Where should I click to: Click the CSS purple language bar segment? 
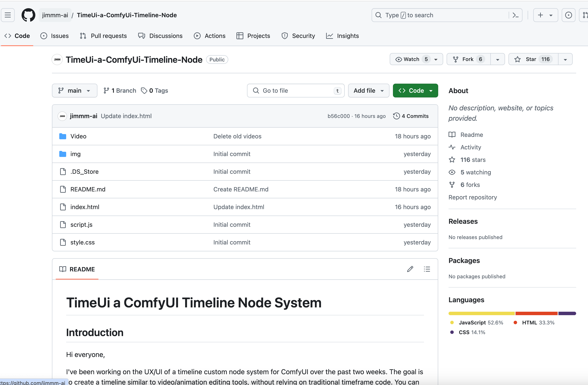(567, 313)
